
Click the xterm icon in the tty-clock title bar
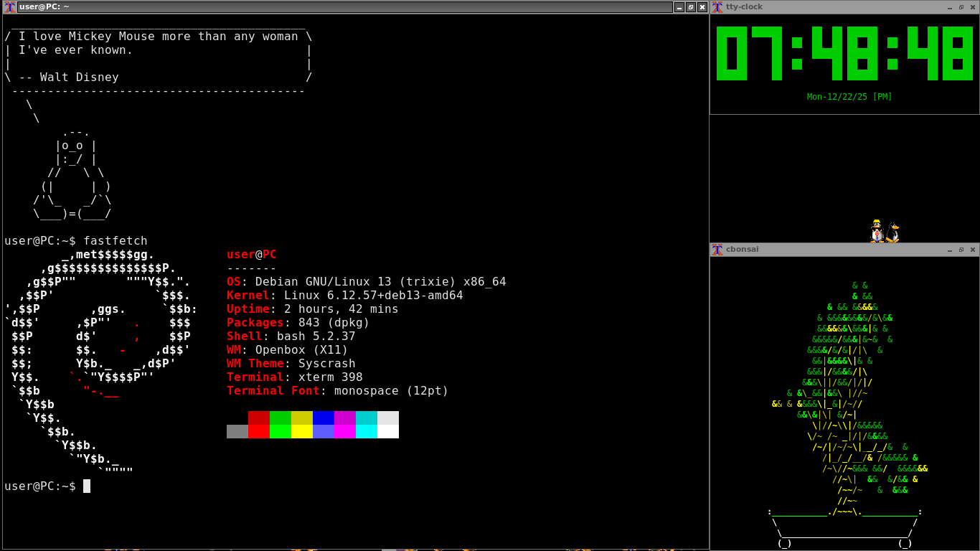[x=717, y=7]
